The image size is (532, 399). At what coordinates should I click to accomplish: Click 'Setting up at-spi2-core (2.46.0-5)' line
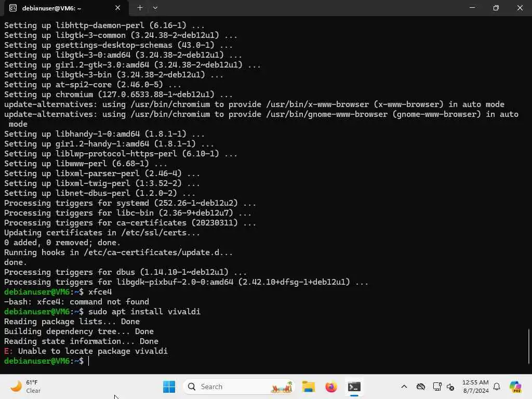92,85
